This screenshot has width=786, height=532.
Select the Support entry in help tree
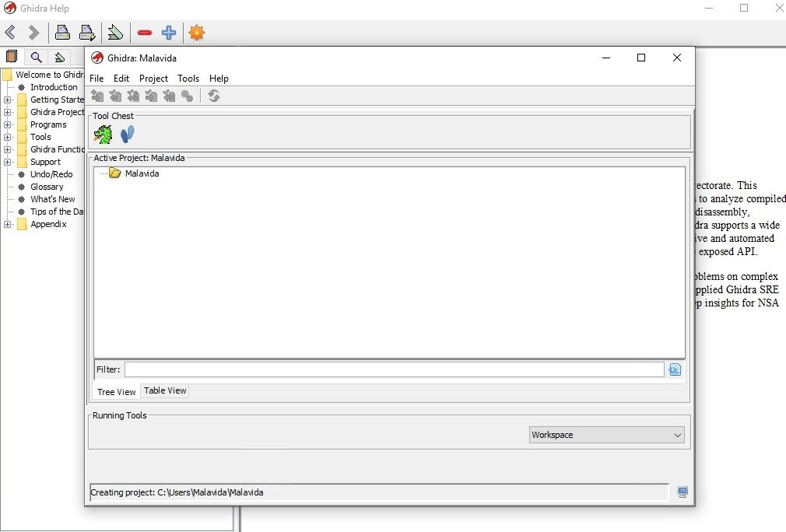click(45, 163)
